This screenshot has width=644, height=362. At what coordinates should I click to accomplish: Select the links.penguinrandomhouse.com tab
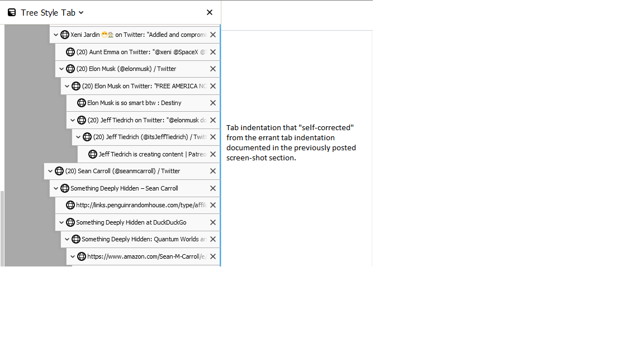click(138, 205)
